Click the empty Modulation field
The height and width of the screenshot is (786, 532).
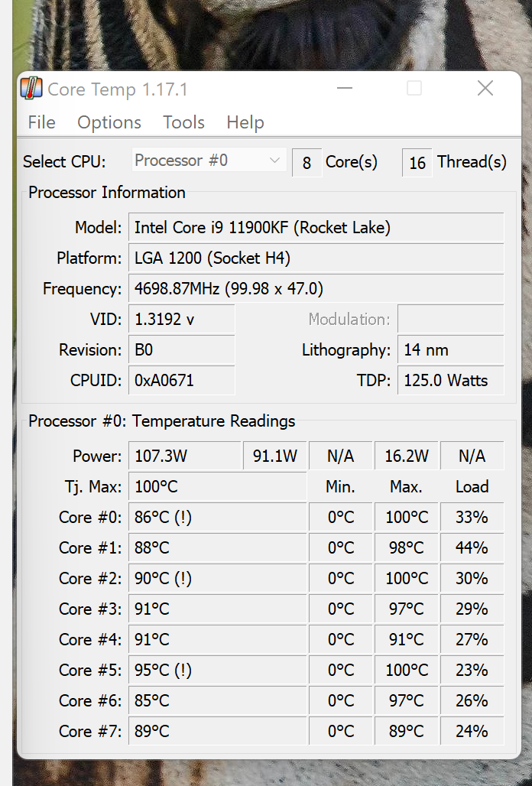(450, 320)
